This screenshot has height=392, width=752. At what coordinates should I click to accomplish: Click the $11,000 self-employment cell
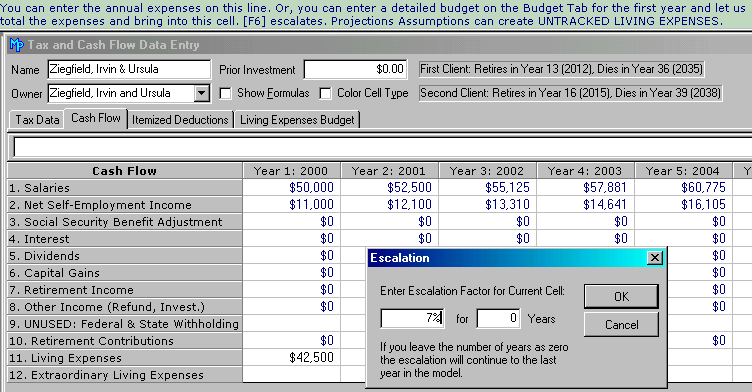[x=292, y=205]
